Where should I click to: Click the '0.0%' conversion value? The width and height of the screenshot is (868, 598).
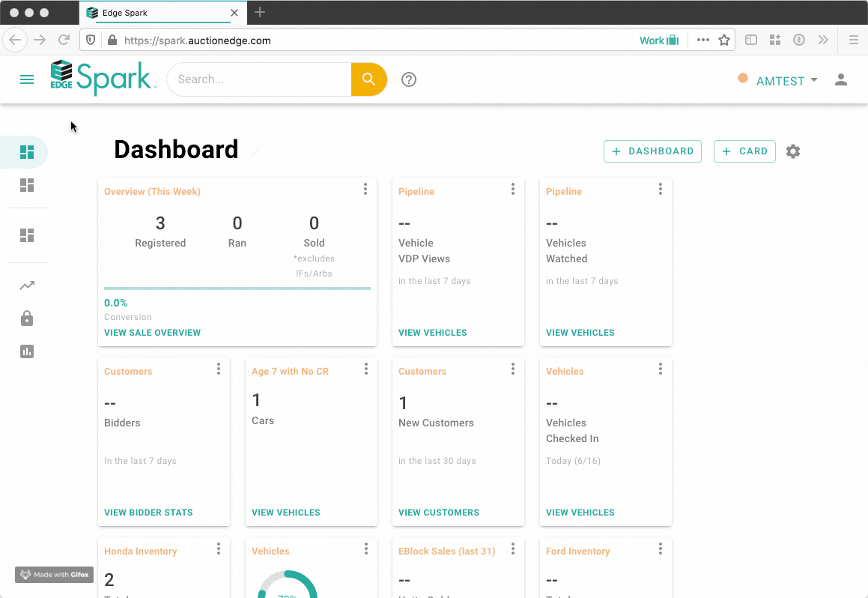(115, 303)
